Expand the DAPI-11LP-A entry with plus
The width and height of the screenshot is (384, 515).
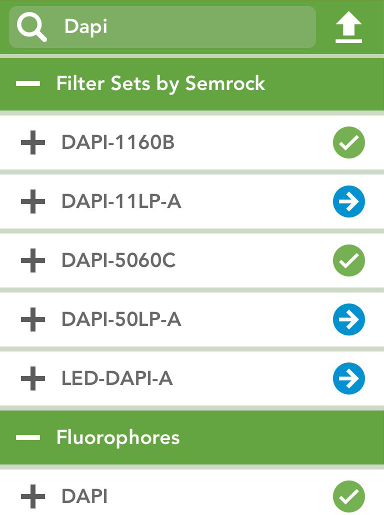point(33,202)
